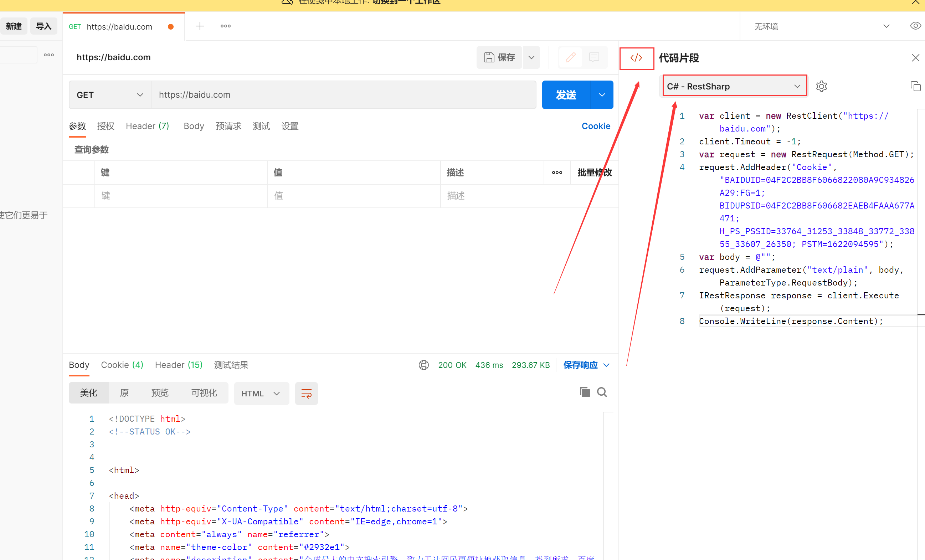This screenshot has width=925, height=560.
Task: Select the response Body tab
Action: click(79, 365)
